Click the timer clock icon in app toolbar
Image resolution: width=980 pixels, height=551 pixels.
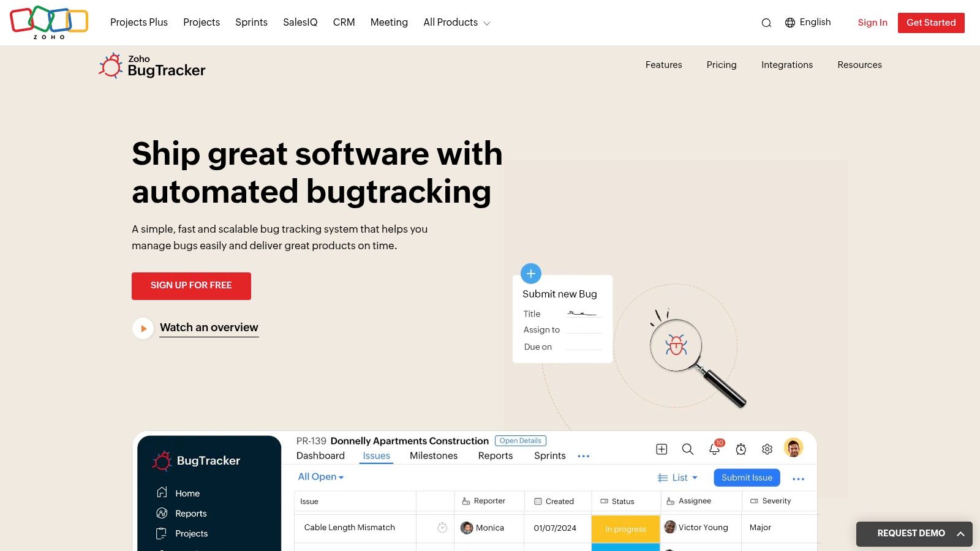click(741, 449)
